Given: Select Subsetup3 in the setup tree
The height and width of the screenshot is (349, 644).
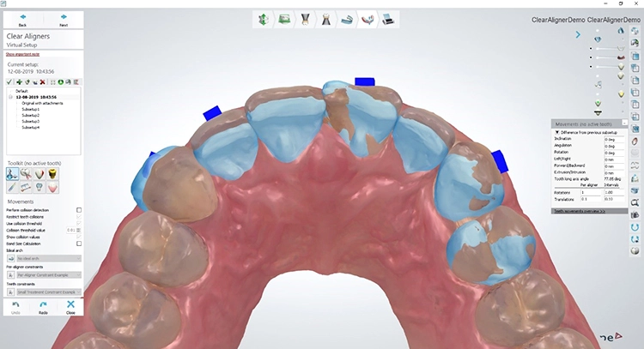Looking at the screenshot, I should click(30, 122).
